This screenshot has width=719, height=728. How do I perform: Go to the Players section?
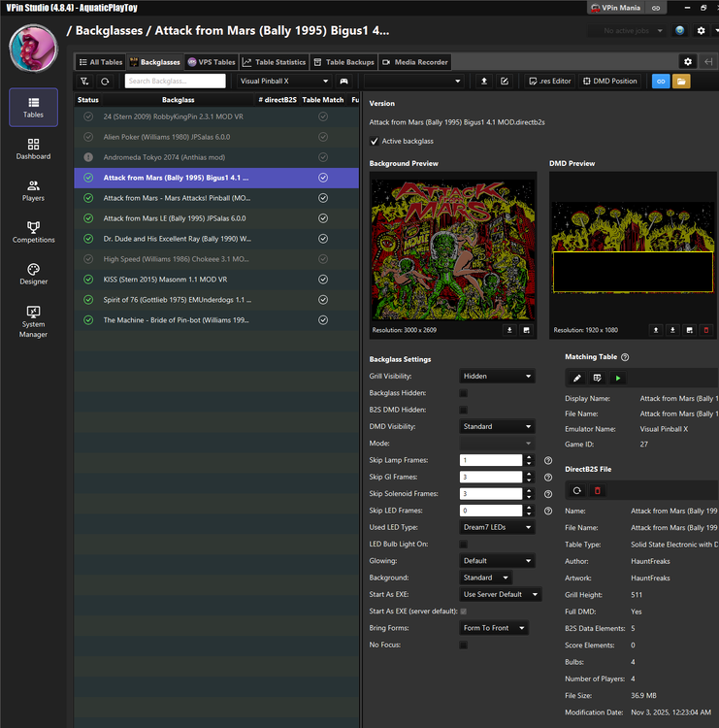[x=33, y=191]
